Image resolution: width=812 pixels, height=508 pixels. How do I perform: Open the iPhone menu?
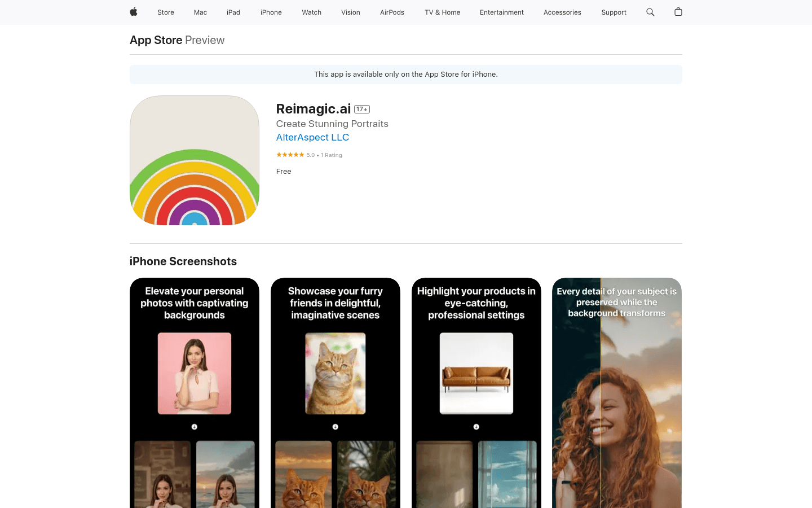pos(271,12)
